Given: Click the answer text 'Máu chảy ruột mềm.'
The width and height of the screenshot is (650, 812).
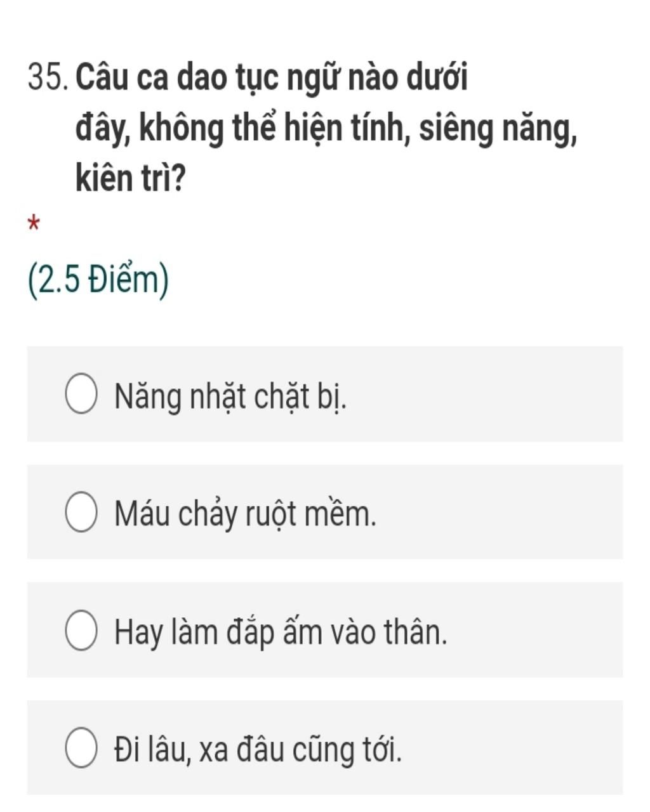Looking at the screenshot, I should tap(245, 514).
